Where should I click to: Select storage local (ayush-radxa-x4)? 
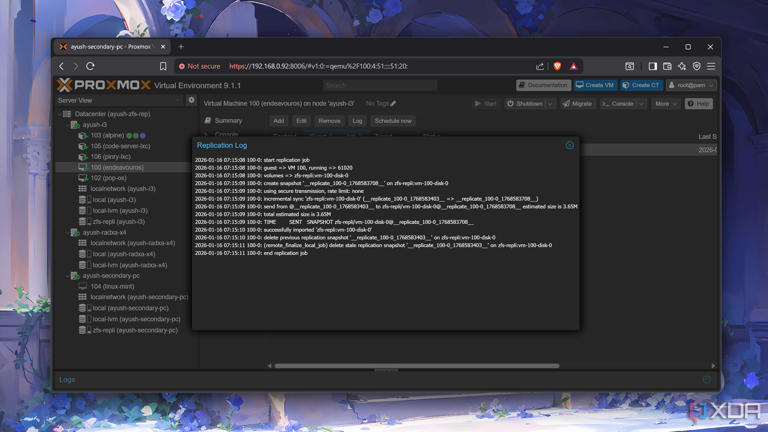click(123, 254)
